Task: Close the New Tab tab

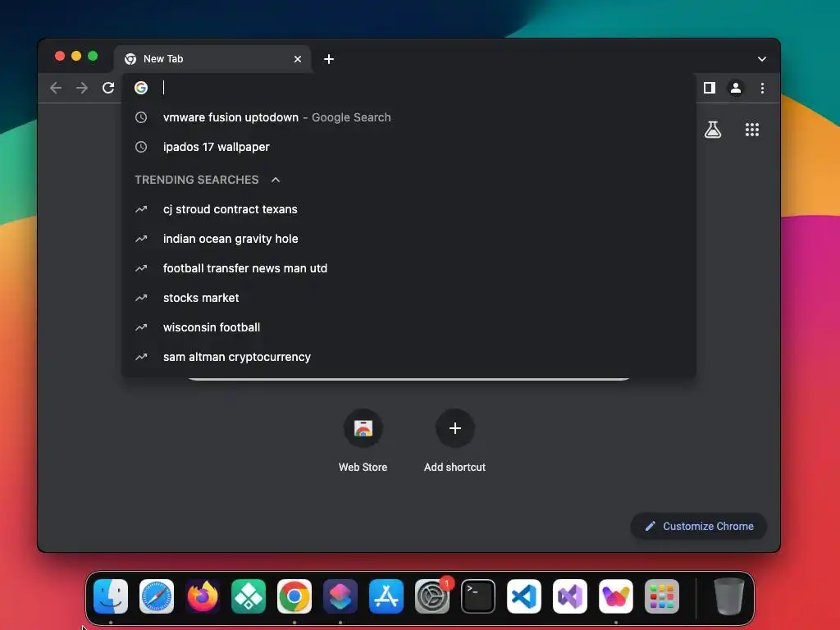Action: click(298, 59)
